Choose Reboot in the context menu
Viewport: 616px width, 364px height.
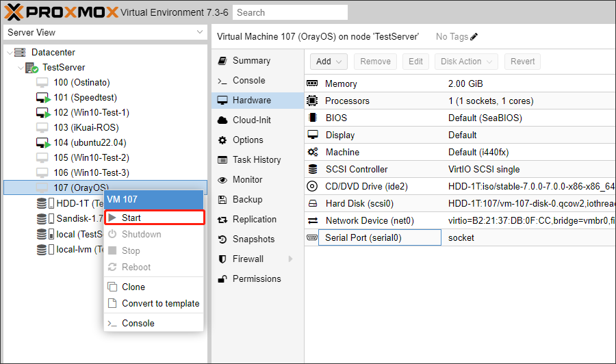click(153, 267)
